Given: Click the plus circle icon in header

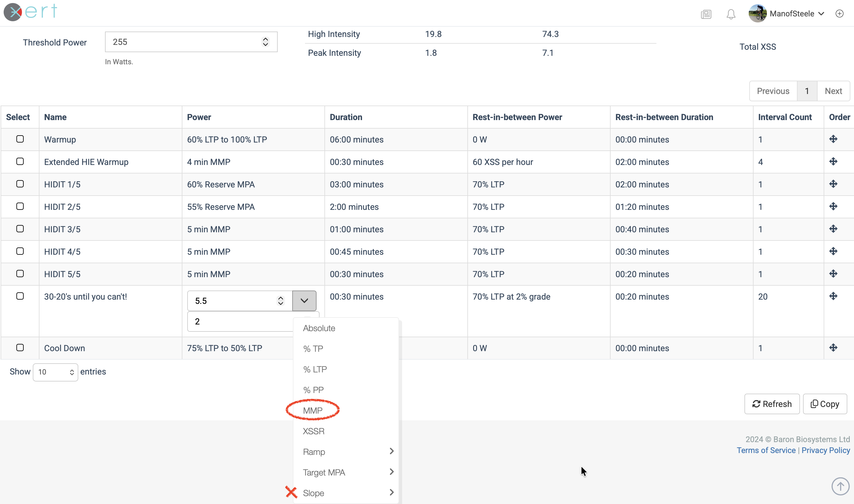Looking at the screenshot, I should [839, 14].
